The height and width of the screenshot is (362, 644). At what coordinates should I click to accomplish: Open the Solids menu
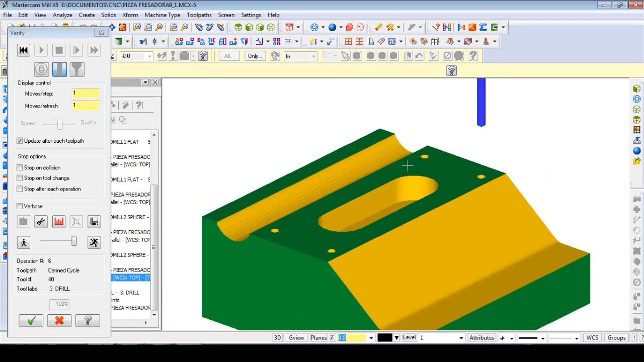[x=108, y=15]
